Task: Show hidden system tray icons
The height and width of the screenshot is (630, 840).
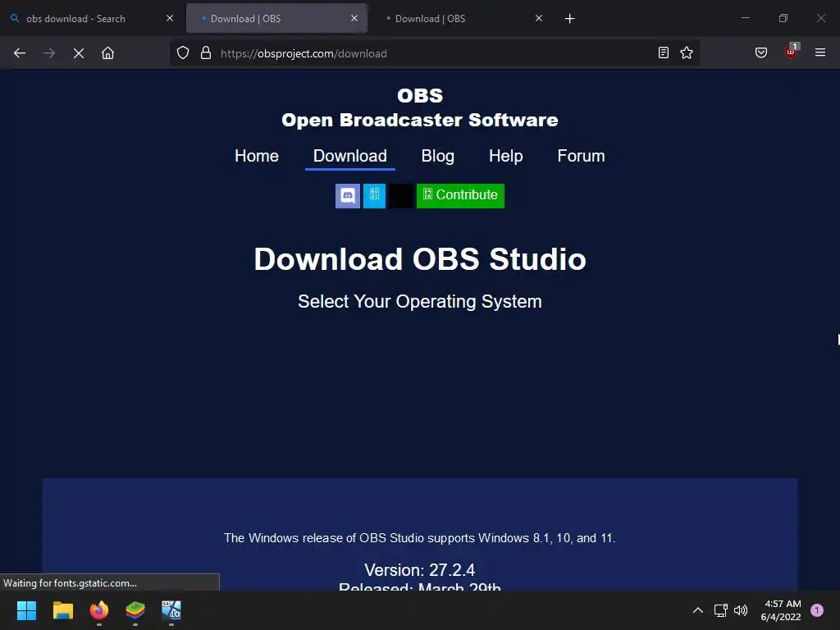Action: [698, 610]
